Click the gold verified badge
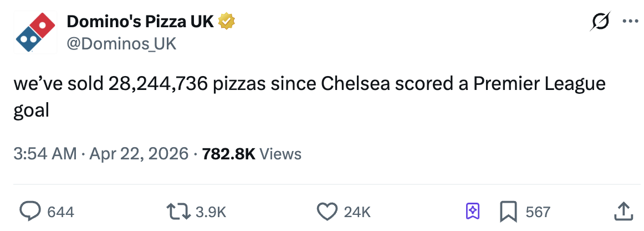Viewport: 644px width, 231px height. [x=227, y=22]
